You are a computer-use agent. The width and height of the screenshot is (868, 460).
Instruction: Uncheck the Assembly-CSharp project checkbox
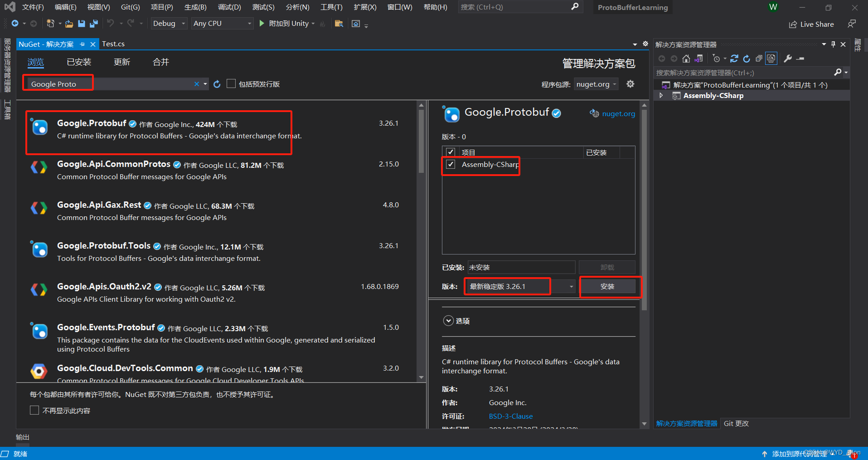(451, 164)
